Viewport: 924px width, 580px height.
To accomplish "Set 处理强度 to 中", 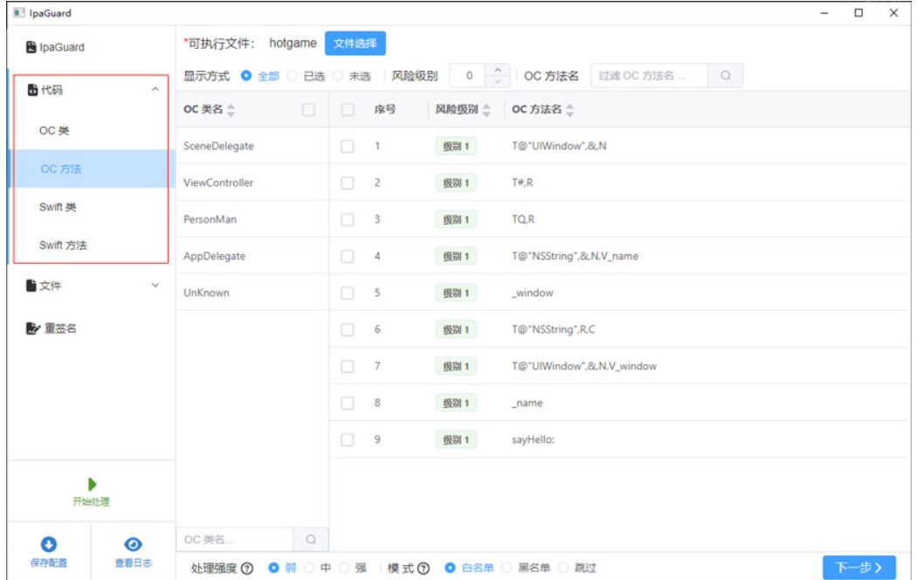I will pyautogui.click(x=309, y=568).
